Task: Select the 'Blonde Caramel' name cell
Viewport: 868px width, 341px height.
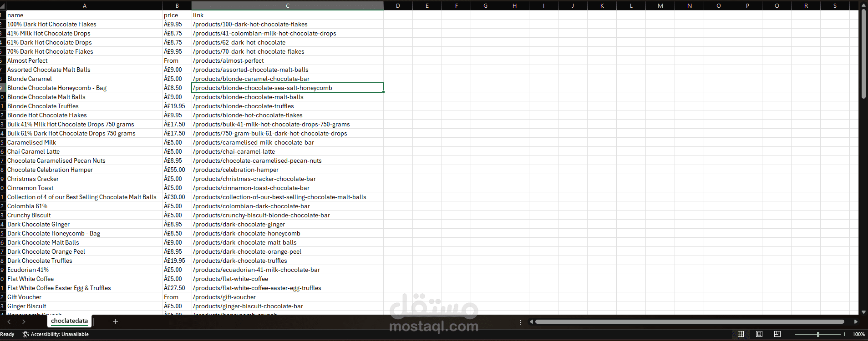Action: point(85,79)
